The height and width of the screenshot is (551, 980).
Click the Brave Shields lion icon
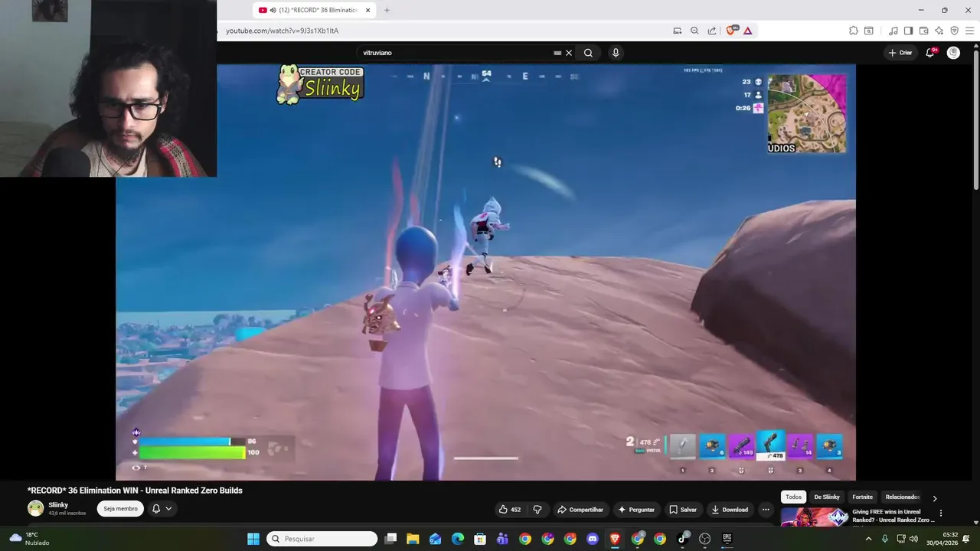730,31
